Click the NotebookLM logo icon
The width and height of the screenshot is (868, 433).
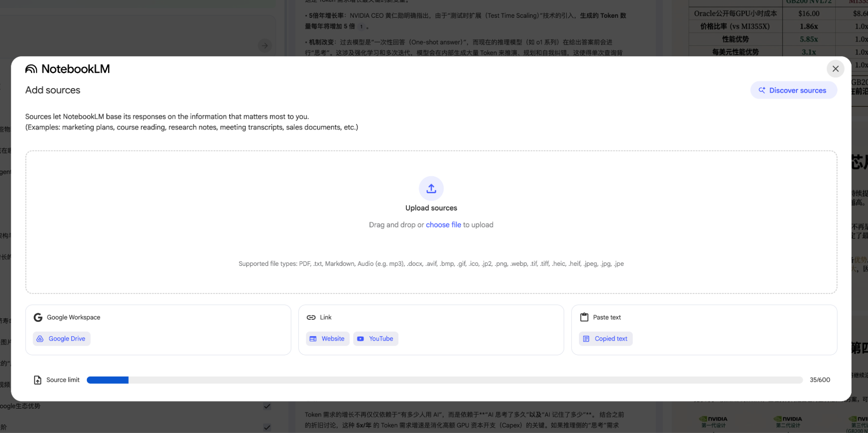pyautogui.click(x=30, y=69)
